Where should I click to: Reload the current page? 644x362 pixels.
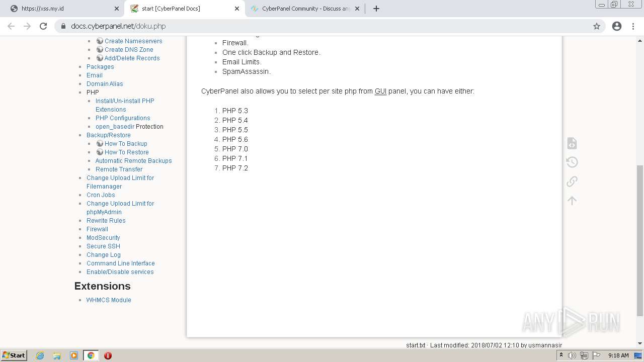43,26
